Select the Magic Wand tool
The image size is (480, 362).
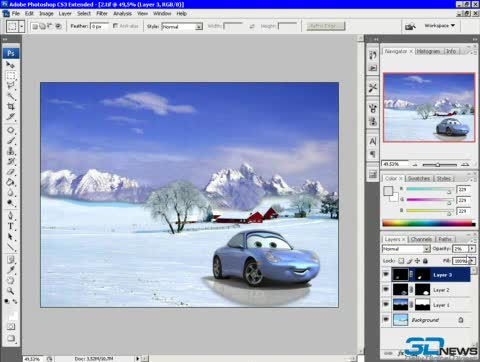(11, 96)
